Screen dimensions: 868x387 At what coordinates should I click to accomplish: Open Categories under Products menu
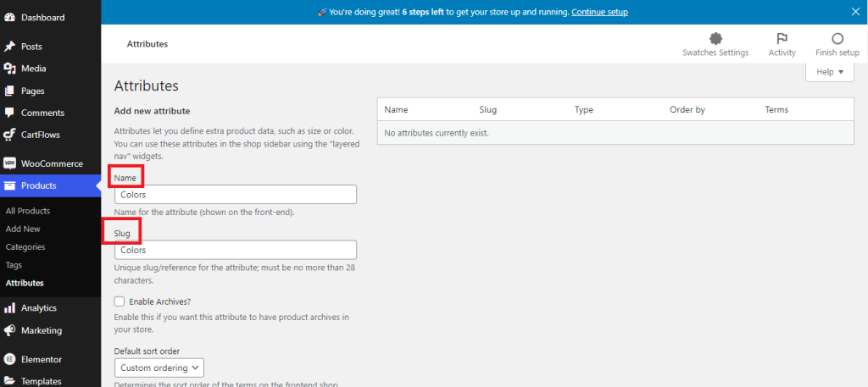coord(25,247)
